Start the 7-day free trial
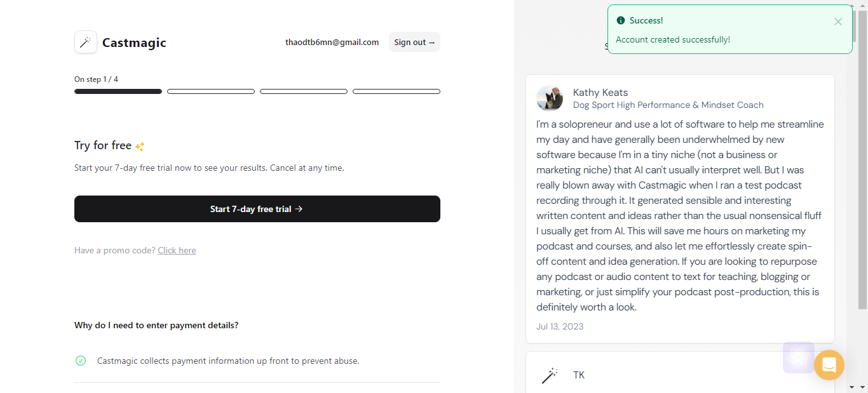868x393 pixels. (257, 209)
